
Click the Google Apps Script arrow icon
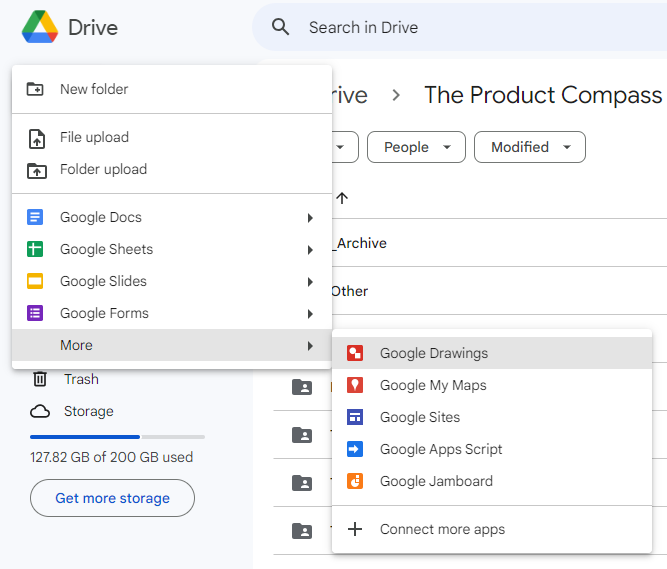click(x=355, y=449)
